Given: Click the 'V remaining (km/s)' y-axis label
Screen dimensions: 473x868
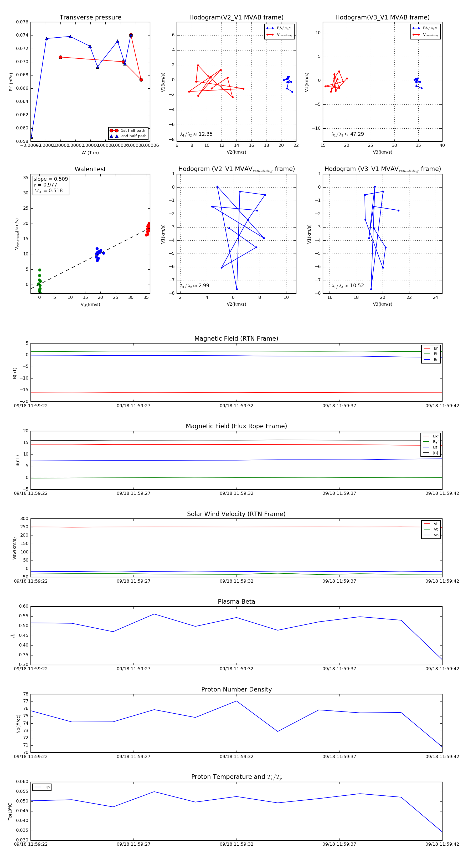Looking at the screenshot, I should click(17, 234).
